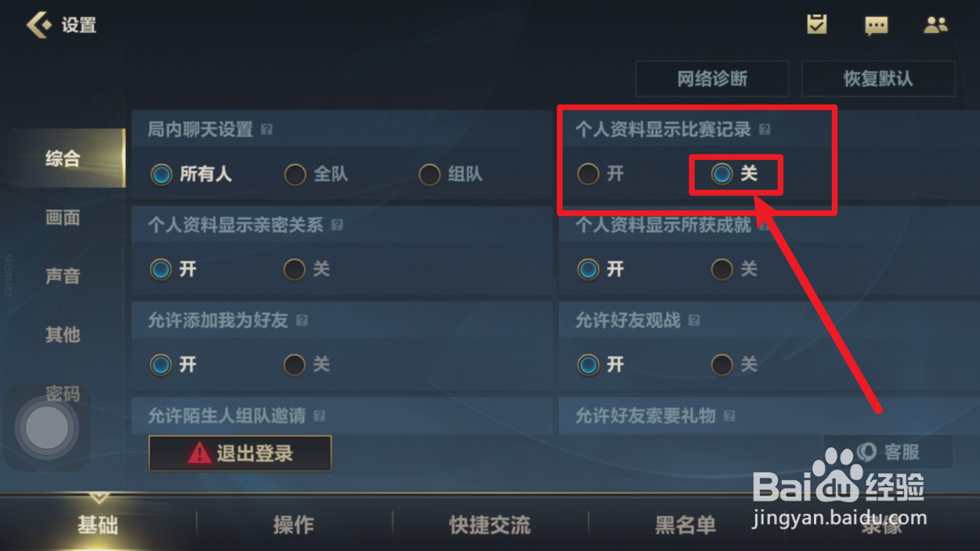Show help for 允许陌生人组队邀请
980x551 pixels.
[320, 416]
